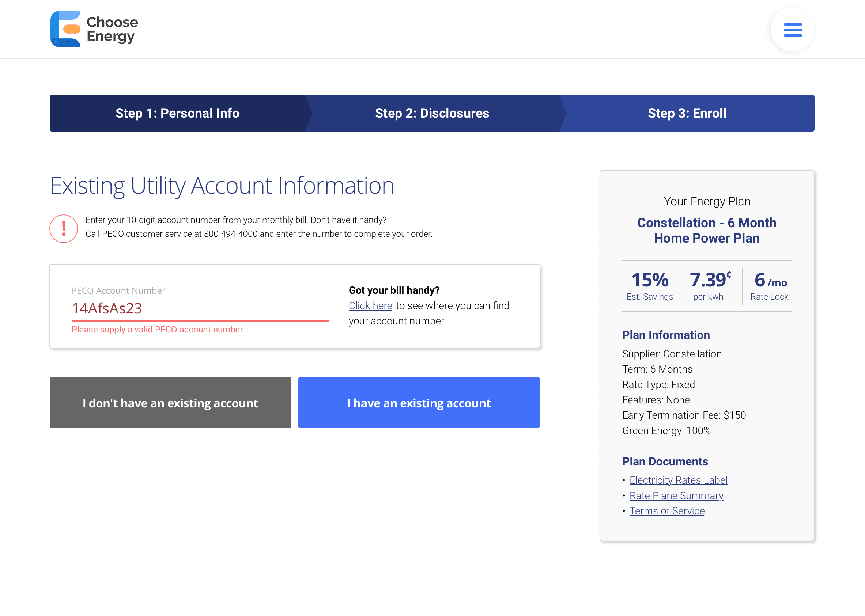
Task: Click the PECO Account Number field
Action: 200,308
